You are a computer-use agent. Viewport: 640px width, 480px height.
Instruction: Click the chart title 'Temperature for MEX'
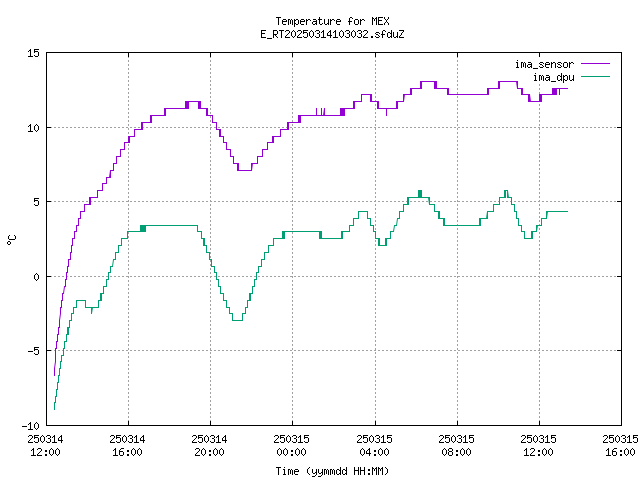332,21
